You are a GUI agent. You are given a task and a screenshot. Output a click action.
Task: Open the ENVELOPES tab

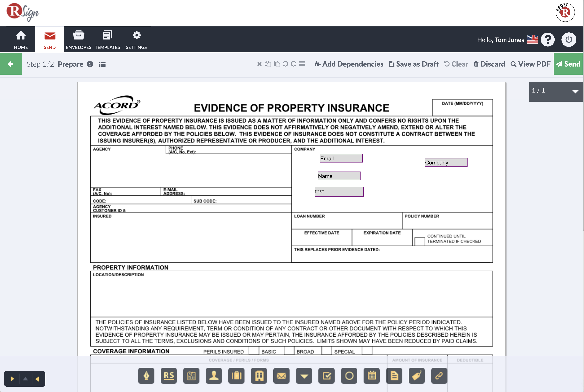[79, 40]
